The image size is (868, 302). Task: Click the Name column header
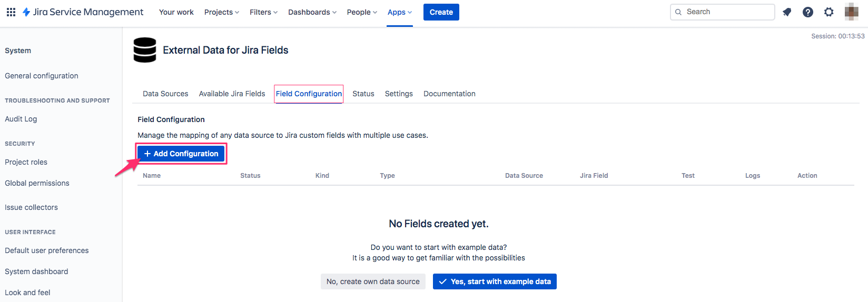click(152, 176)
